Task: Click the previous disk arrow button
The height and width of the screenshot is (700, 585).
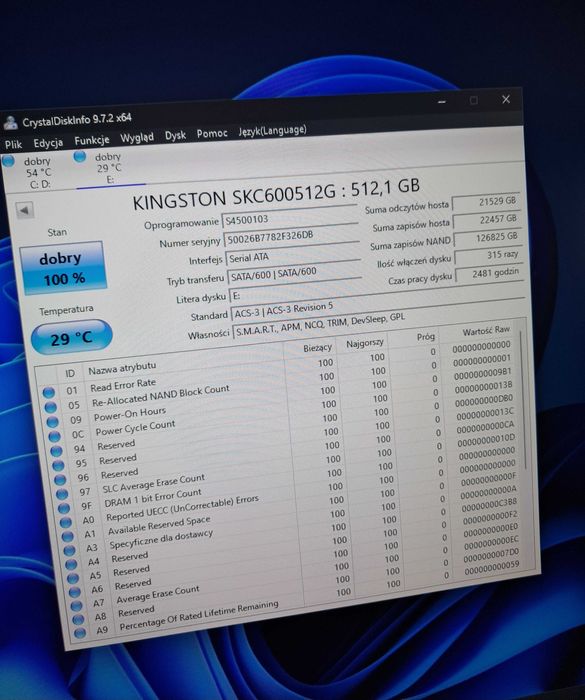Action: pos(25,210)
